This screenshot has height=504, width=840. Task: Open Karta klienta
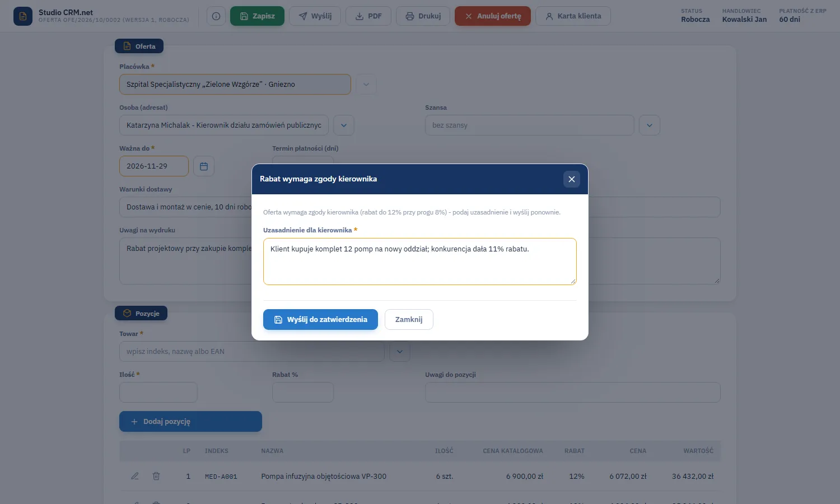point(573,16)
